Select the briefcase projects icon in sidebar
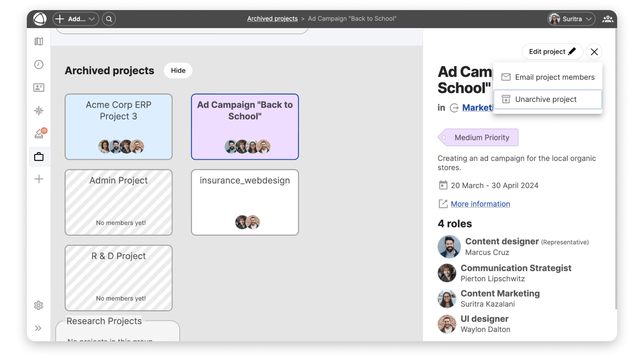Image resolution: width=644 pixels, height=358 pixels. [39, 157]
